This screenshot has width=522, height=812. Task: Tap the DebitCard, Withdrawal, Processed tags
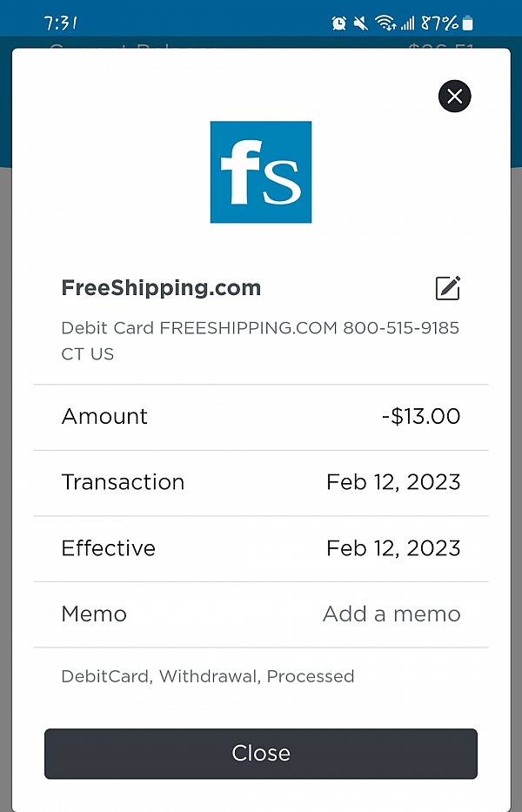[x=207, y=676]
